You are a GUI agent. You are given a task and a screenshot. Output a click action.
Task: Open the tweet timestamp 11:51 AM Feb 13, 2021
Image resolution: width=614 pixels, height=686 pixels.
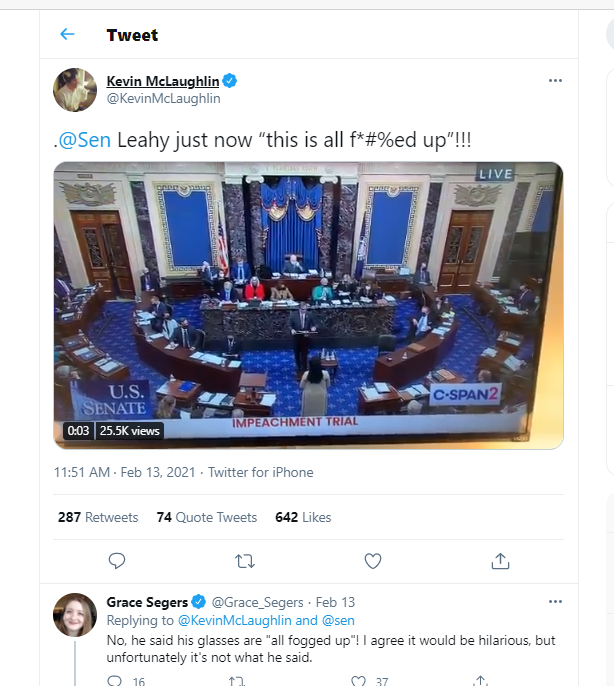[x=124, y=472]
